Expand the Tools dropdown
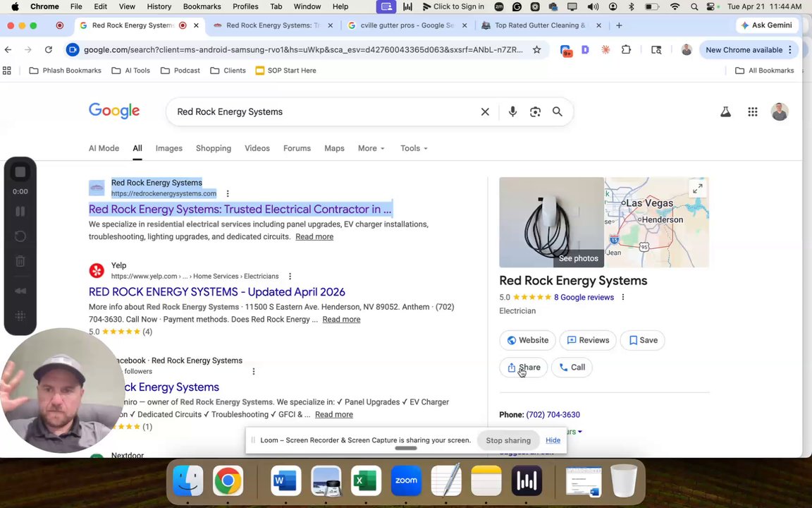Viewport: 812px width, 508px height. [414, 148]
